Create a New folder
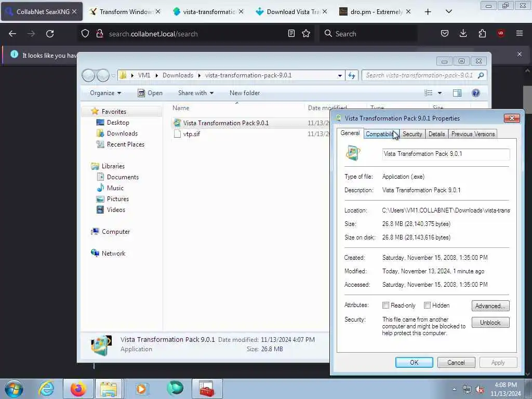This screenshot has width=532, height=399. tap(245, 93)
